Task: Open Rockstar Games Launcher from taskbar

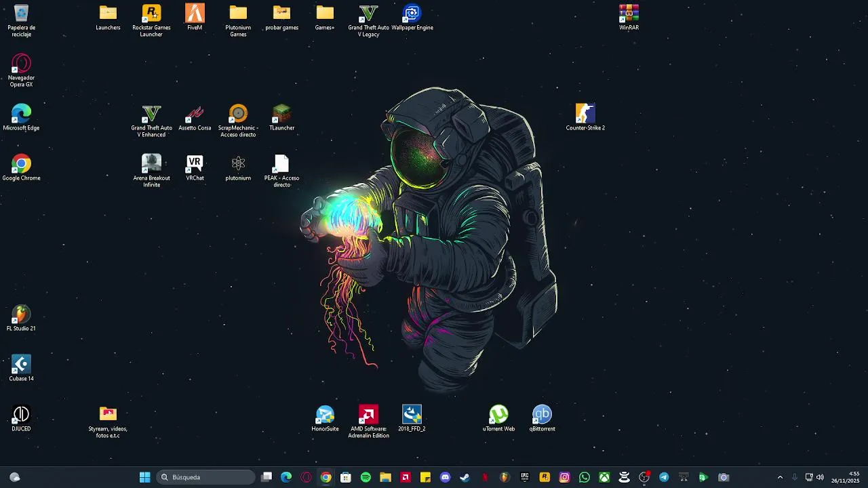Action: coord(545,477)
